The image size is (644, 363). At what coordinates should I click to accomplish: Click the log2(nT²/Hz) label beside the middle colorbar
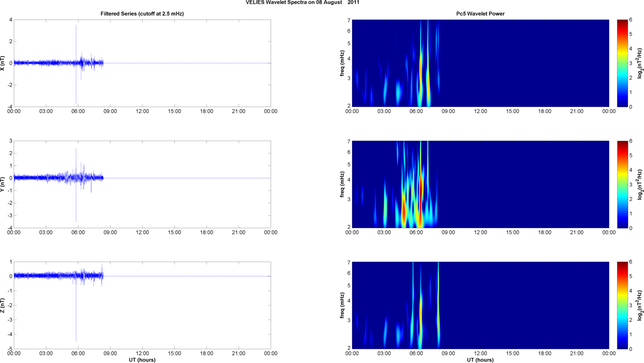(x=640, y=184)
